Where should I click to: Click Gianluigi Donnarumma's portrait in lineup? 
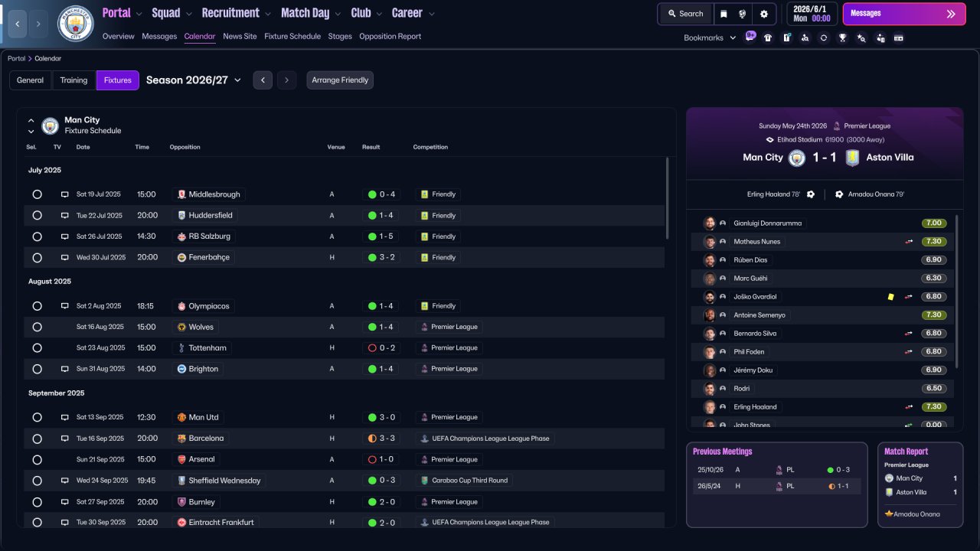tap(710, 223)
